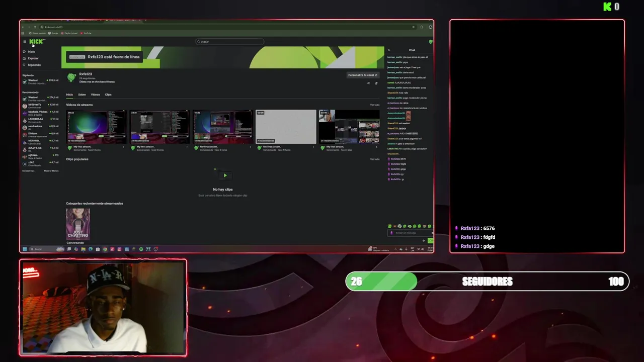Open the green profile avatar at top right

(430, 42)
